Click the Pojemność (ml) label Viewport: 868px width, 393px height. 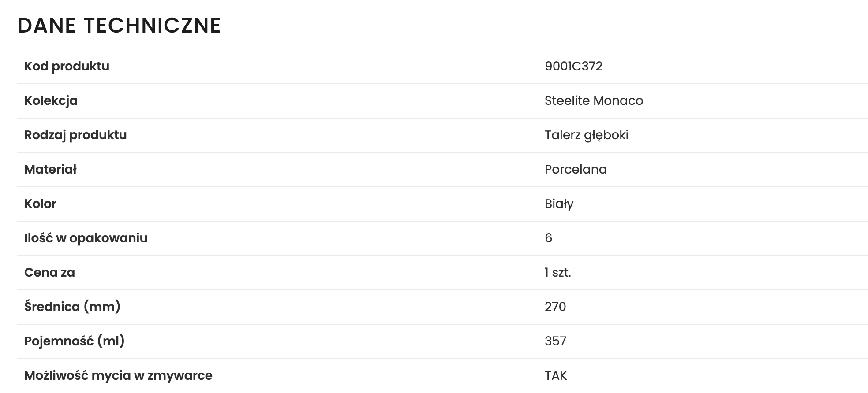(x=75, y=341)
